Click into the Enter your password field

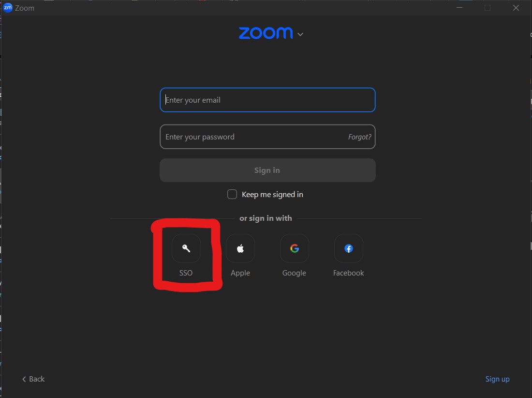pyautogui.click(x=251, y=137)
